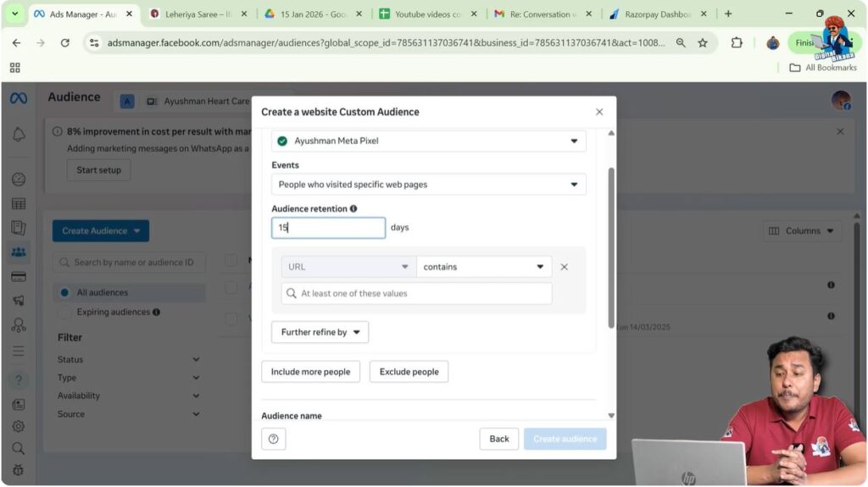This screenshot has width=868, height=487.
Task: Click the dialog scroll down arrow
Action: tap(611, 416)
